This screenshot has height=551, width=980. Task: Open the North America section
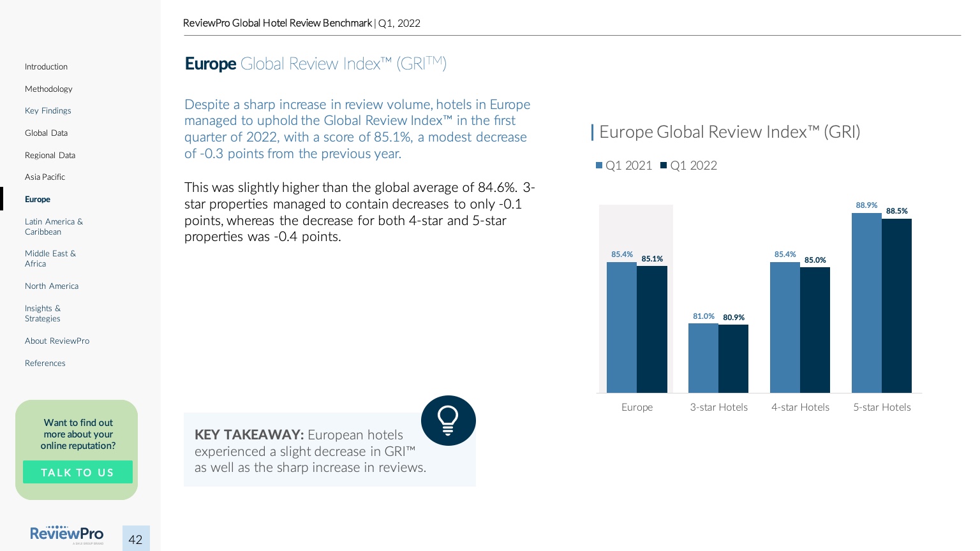(52, 286)
